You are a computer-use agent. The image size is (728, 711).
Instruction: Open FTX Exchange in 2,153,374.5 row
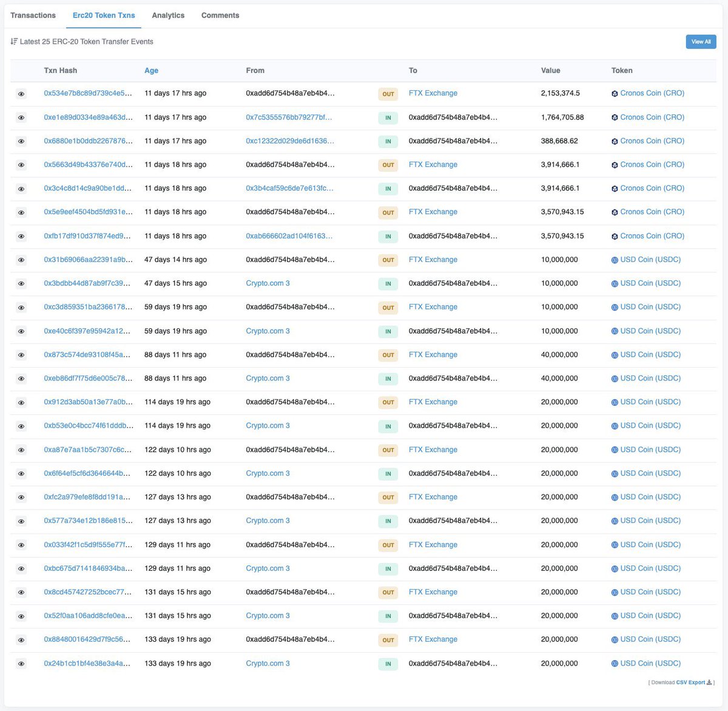pos(433,93)
